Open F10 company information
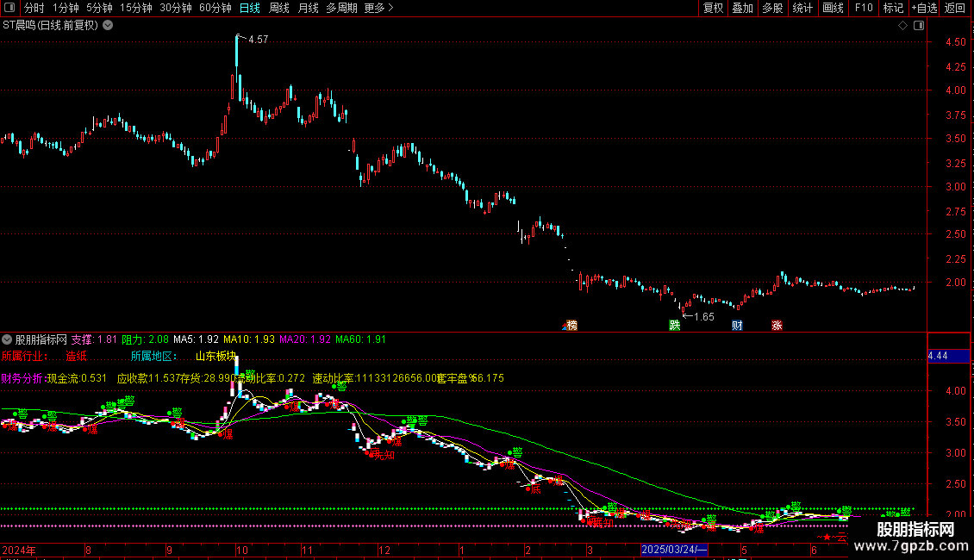This screenshot has width=974, height=560. point(864,8)
